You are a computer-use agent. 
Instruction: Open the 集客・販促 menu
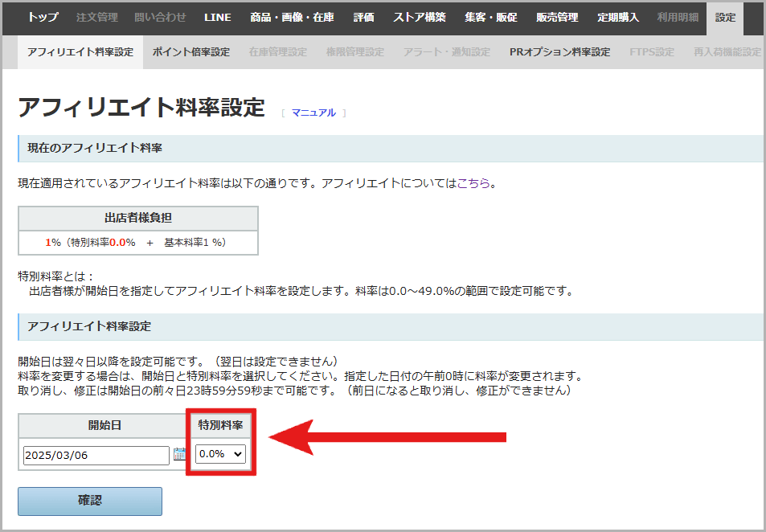(490, 18)
